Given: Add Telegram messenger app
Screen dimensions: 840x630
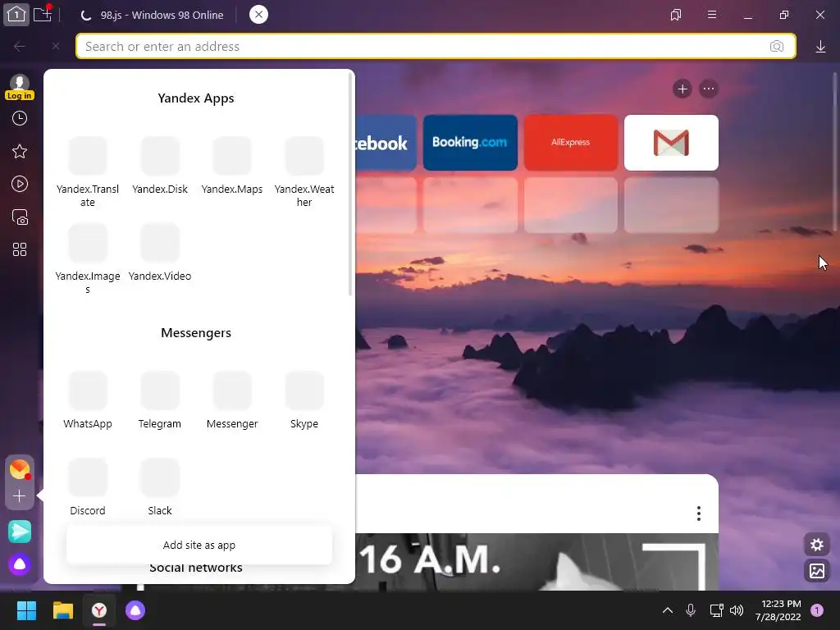Looking at the screenshot, I should click(x=160, y=400).
